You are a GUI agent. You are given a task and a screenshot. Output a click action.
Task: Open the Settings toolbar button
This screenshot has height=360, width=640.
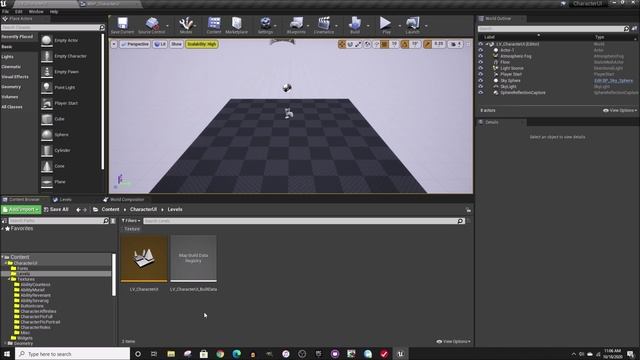point(265,25)
